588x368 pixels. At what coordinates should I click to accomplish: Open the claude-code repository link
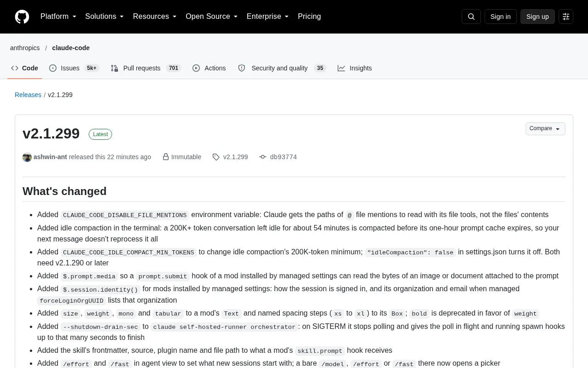click(71, 48)
